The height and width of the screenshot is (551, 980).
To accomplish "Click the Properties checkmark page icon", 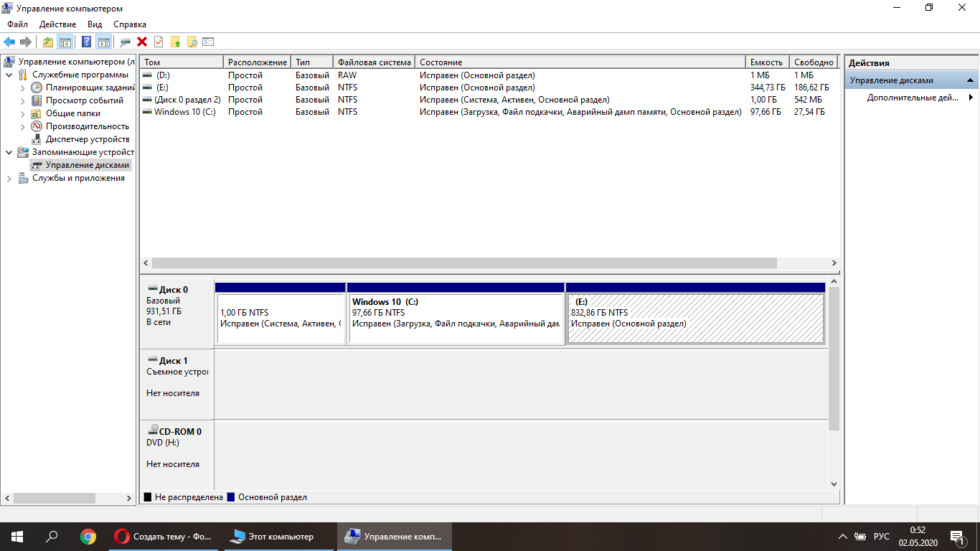I will coord(159,42).
